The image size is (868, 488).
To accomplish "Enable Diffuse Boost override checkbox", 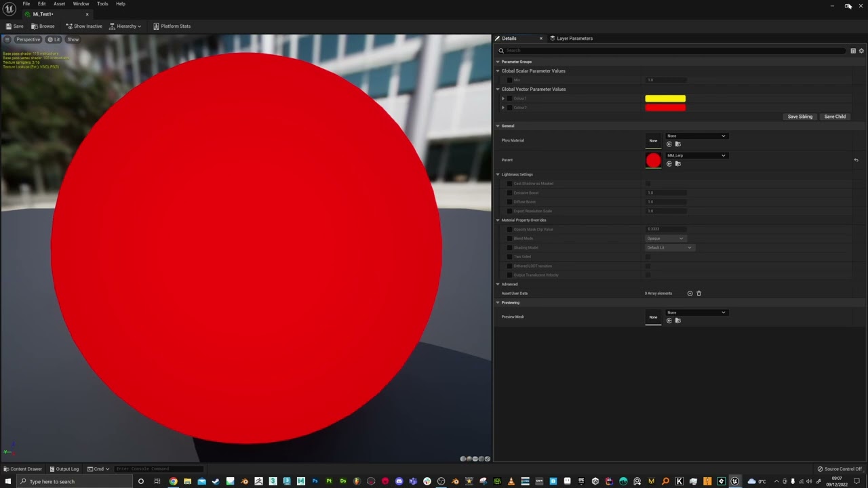I will tap(510, 202).
